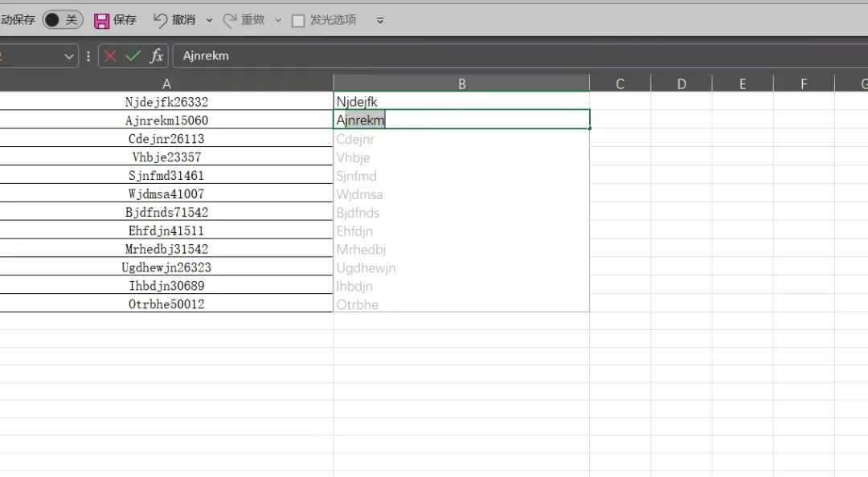Select cell containing Ehfdjn41511
This screenshot has height=477, width=868.
pos(166,230)
